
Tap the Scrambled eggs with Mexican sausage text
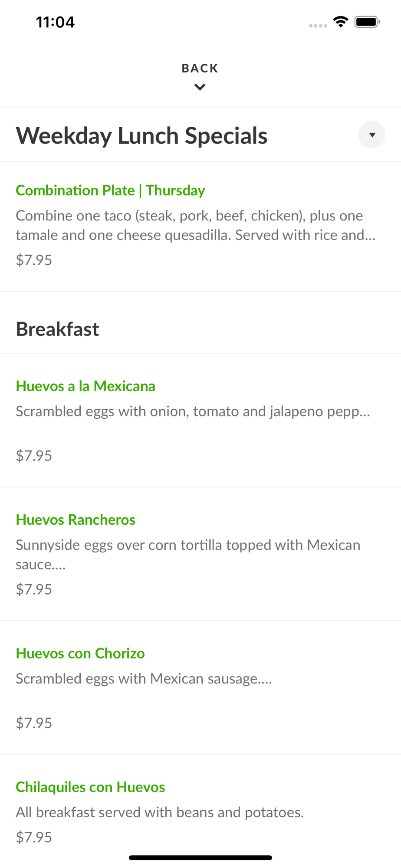(144, 679)
